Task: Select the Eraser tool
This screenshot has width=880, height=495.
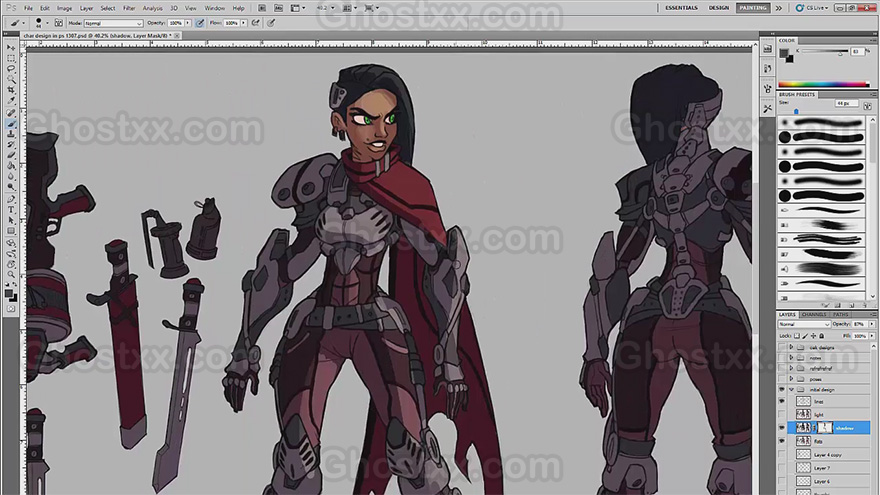Action: pyautogui.click(x=11, y=155)
